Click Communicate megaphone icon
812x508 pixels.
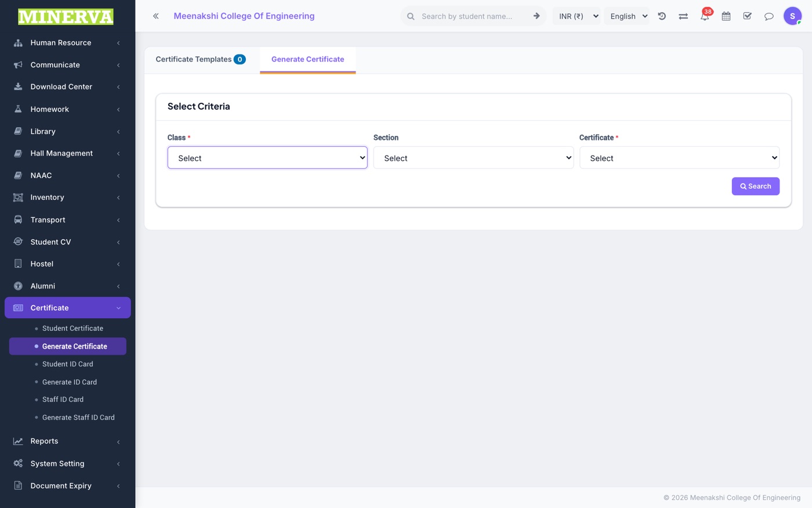18,65
